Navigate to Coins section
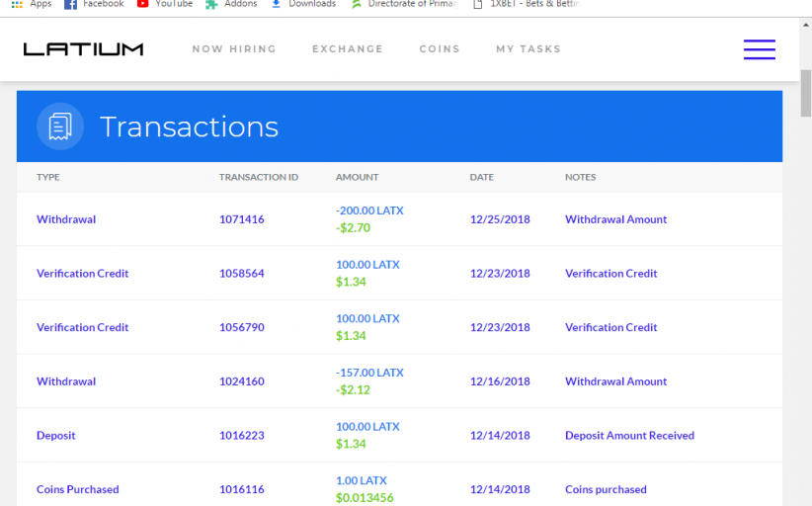The height and width of the screenshot is (506, 812). [x=439, y=49]
